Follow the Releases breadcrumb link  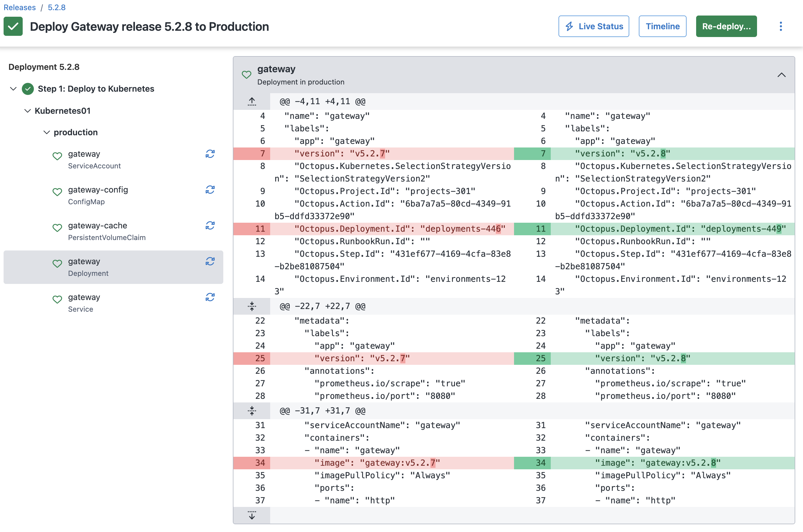coord(19,7)
